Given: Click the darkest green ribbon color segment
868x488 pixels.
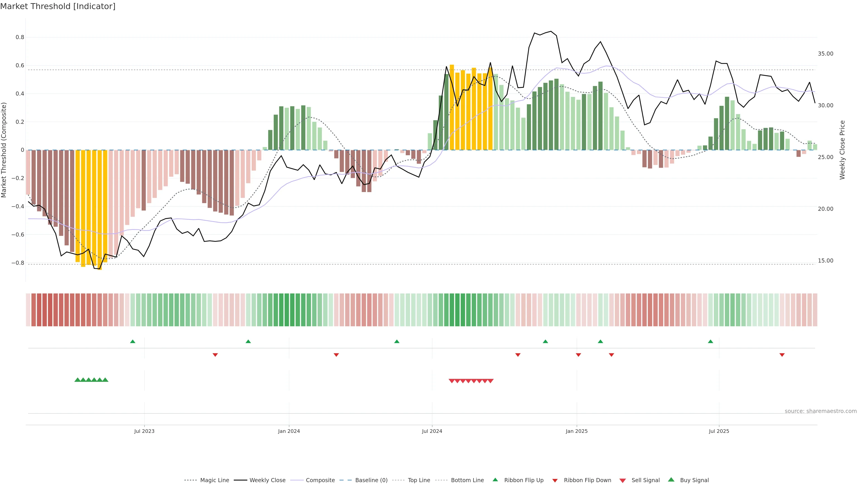Looking at the screenshot, I should [x=287, y=310].
